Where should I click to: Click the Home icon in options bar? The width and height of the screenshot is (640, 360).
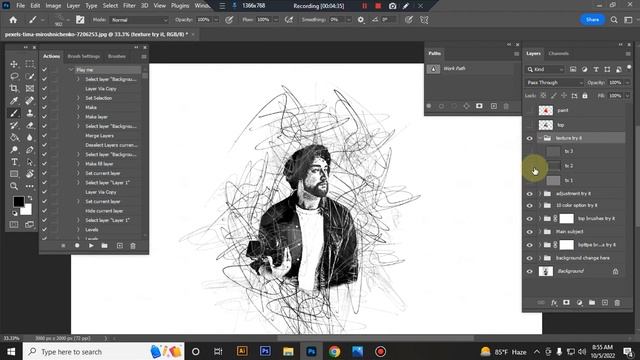[13, 20]
